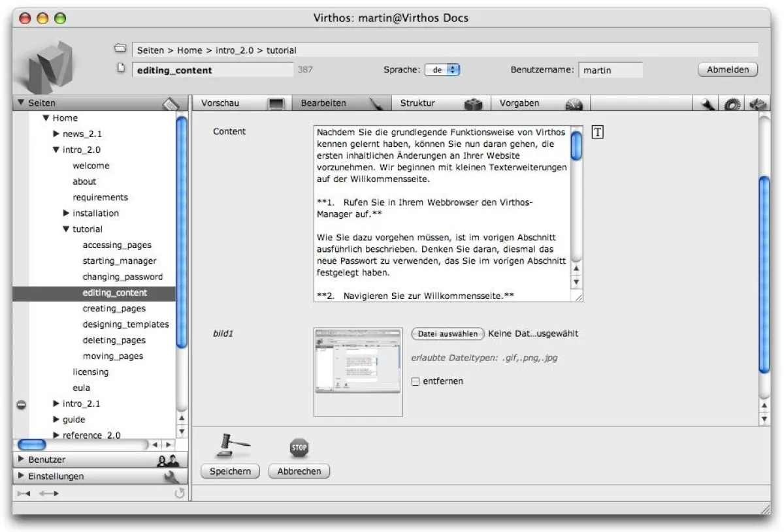Collapse the tutorial tree node
Viewport: 784px width, 532px height.
pos(66,229)
